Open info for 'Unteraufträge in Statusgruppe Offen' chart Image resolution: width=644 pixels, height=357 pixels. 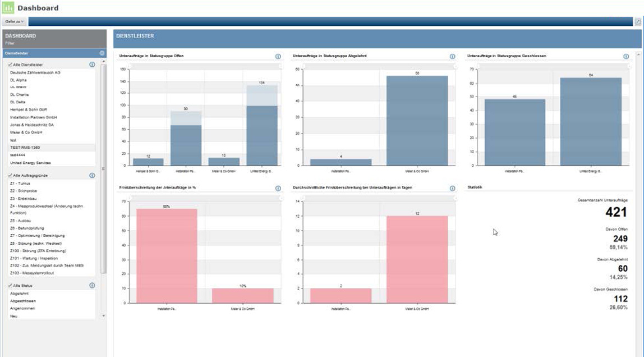pos(278,56)
